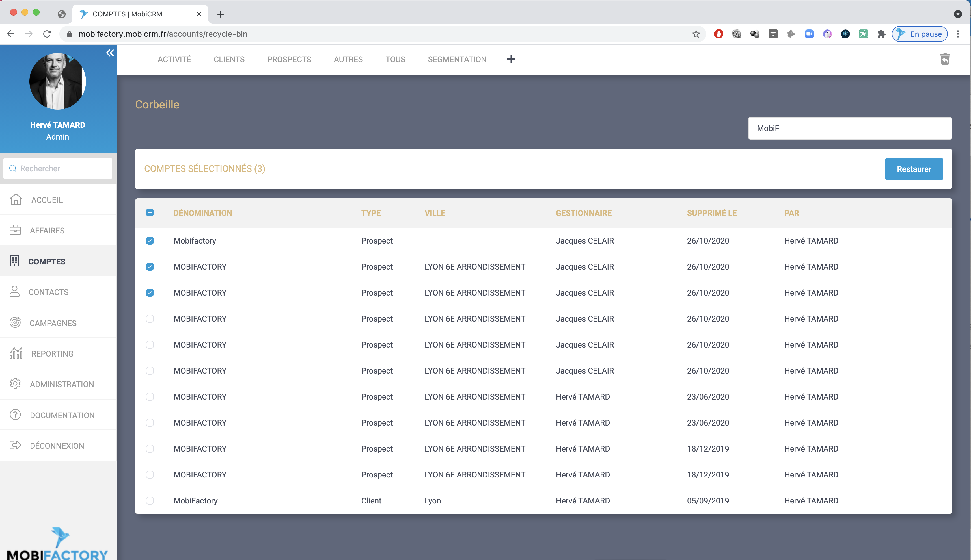The height and width of the screenshot is (560, 971).
Task: Open ADMINISTRATION gear icon
Action: coord(15,384)
